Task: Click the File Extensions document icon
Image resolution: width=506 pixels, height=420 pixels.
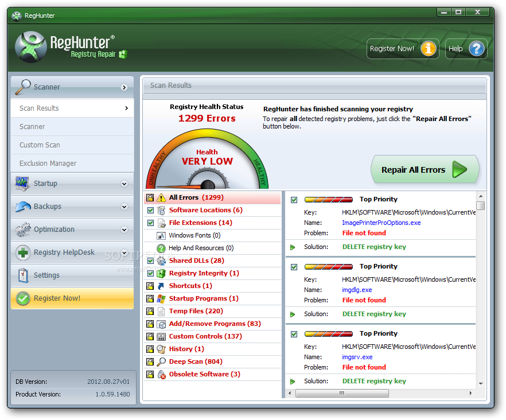Action: point(161,223)
